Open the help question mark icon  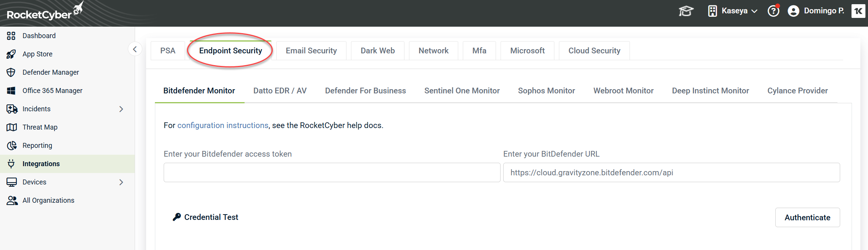(773, 11)
